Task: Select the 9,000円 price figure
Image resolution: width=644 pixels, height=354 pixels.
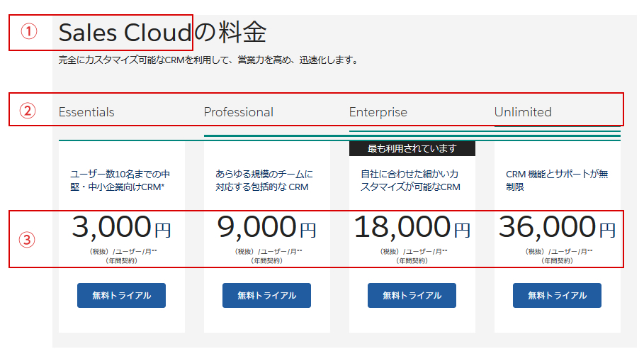Action: click(266, 228)
